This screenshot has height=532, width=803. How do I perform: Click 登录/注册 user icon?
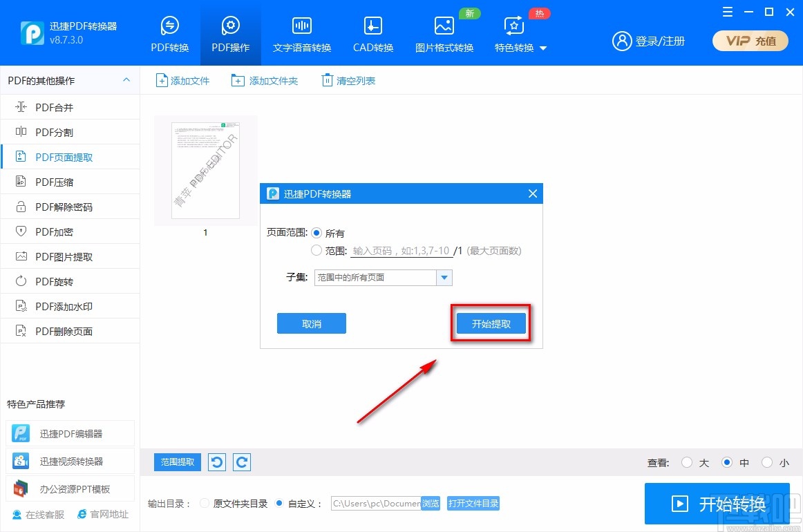[622, 41]
